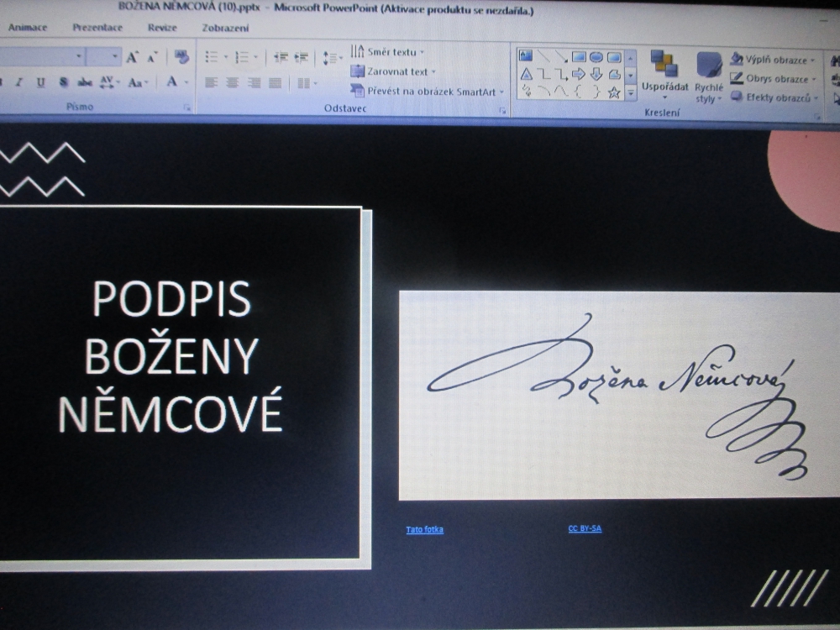Insert the right block arrow shape
The height and width of the screenshot is (630, 840).
tap(579, 74)
